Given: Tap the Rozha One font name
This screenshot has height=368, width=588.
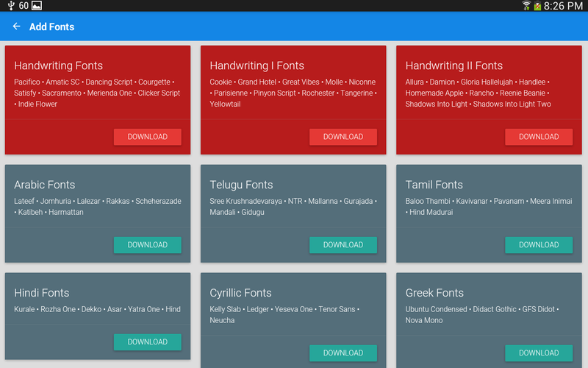Looking at the screenshot, I should point(58,309).
